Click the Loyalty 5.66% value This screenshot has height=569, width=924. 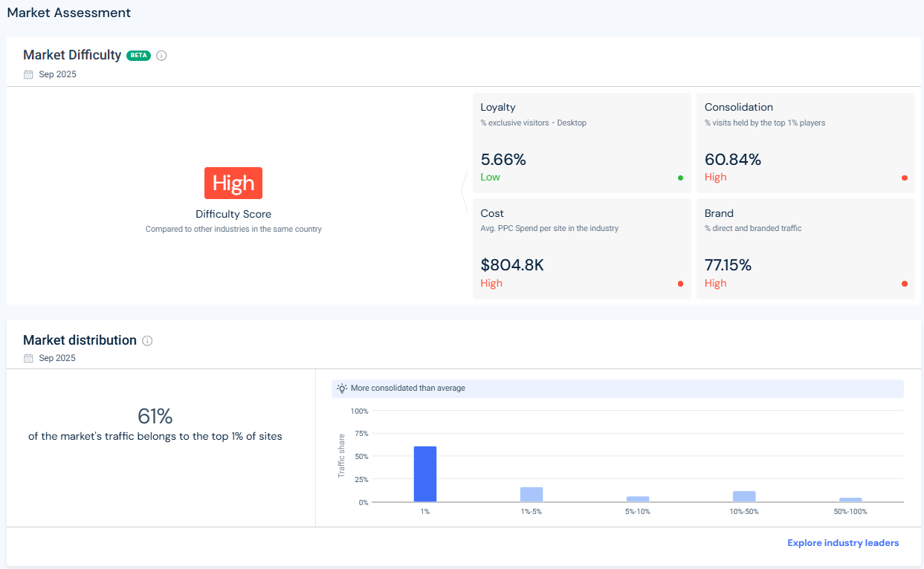[x=503, y=160]
